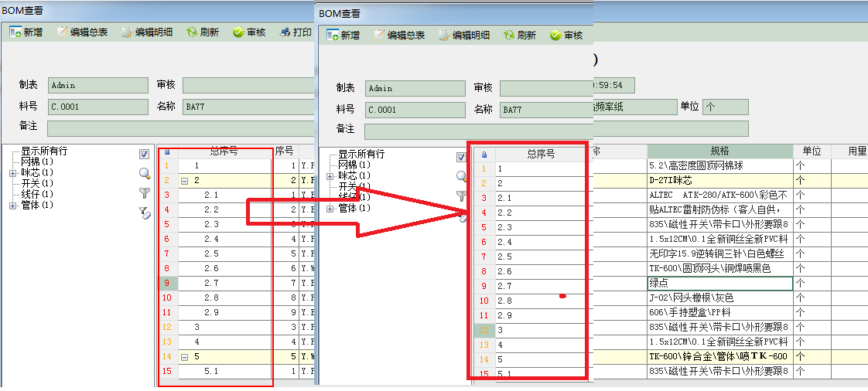The width and height of the screenshot is (868, 391).
Task: Click funnel filter icon beside left tree
Action: coord(145,193)
